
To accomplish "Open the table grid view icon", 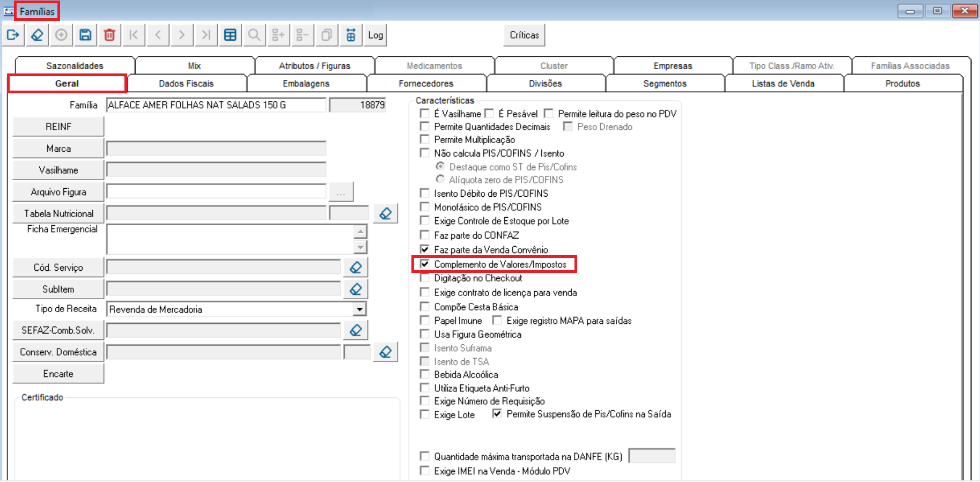I will tap(230, 35).
